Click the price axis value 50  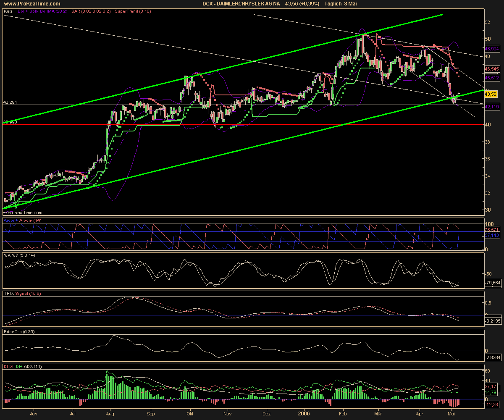(x=488, y=39)
